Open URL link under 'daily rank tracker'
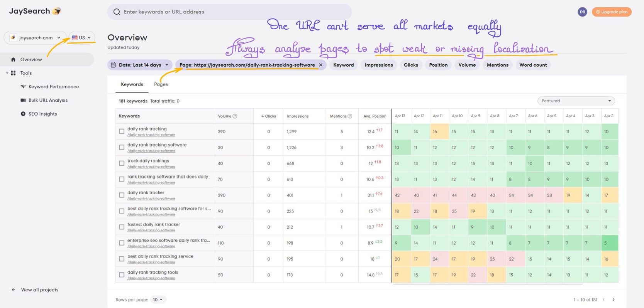The width and height of the screenshot is (644, 308). (151, 199)
